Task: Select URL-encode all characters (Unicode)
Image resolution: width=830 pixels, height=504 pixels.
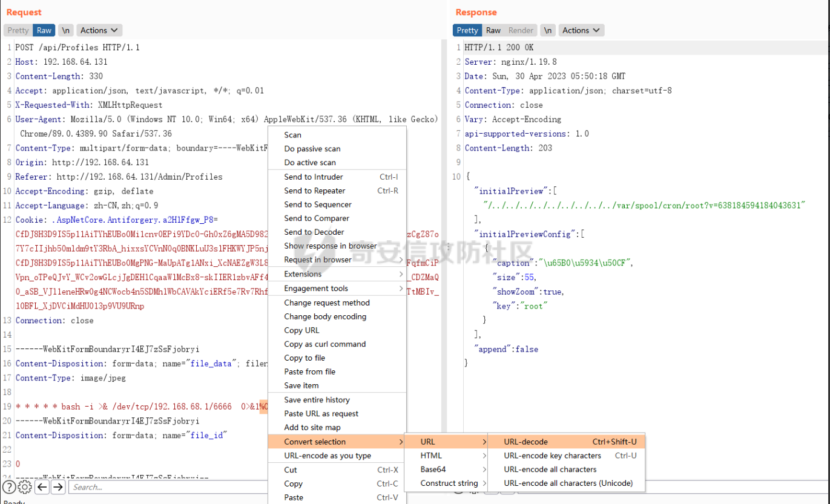Action: tap(566, 483)
